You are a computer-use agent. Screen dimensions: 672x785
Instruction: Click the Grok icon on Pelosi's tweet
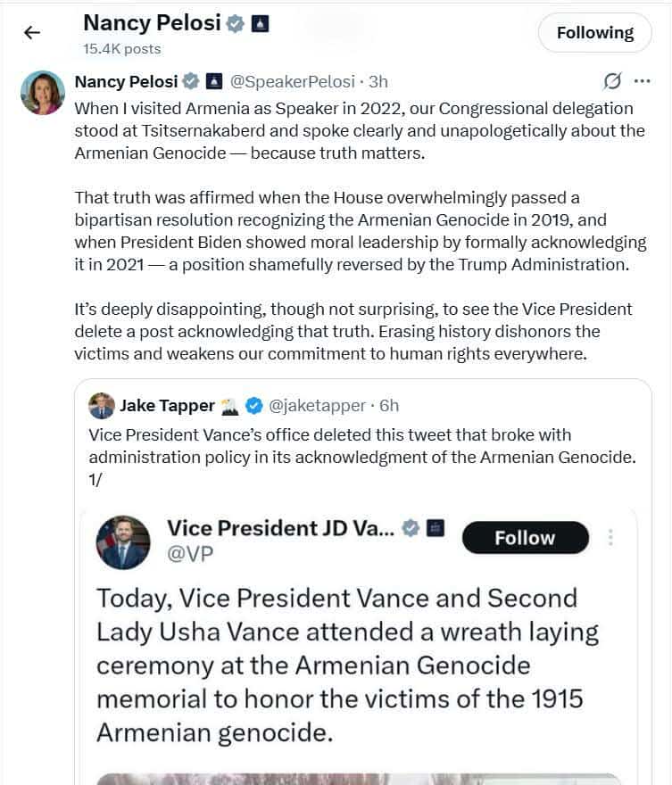(x=612, y=81)
